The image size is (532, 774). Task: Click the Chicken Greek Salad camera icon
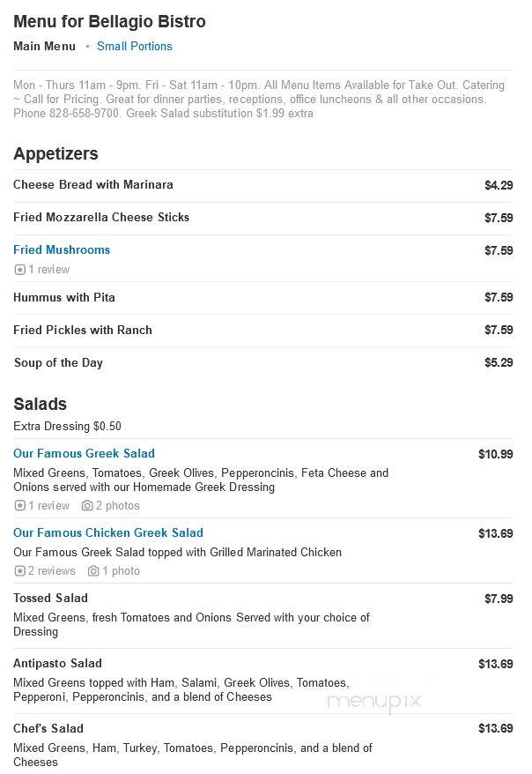point(93,570)
